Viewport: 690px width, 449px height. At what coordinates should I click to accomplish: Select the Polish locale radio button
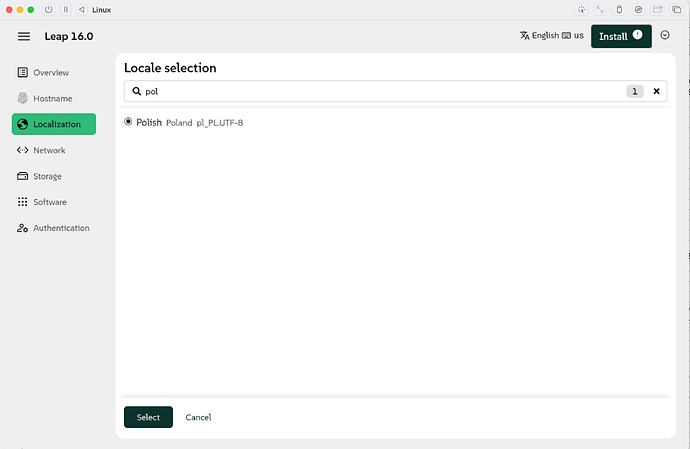(128, 122)
